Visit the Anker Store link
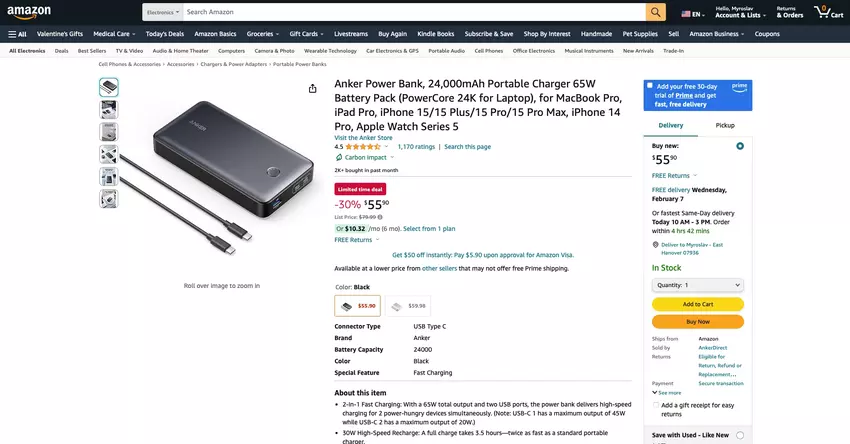Screen dimensions: 850x444 361,137
